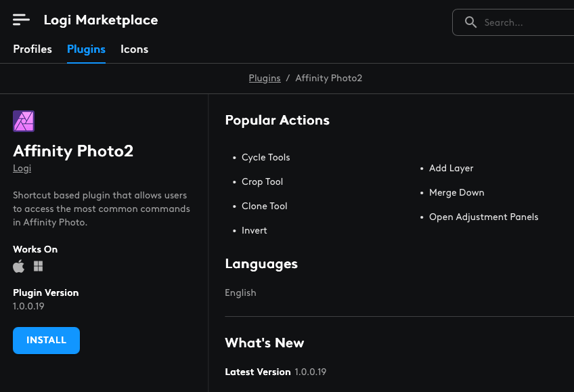
Task: Select the Invert action
Action: [x=254, y=231]
